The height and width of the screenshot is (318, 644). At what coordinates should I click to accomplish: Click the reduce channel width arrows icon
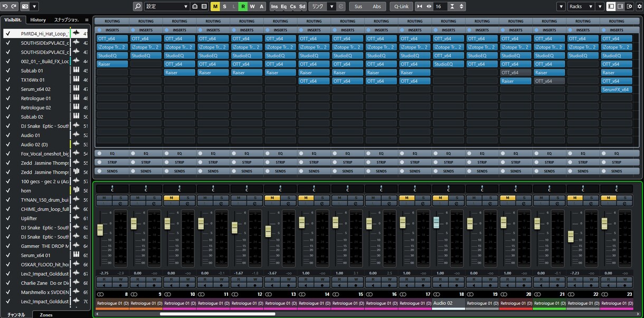click(420, 6)
